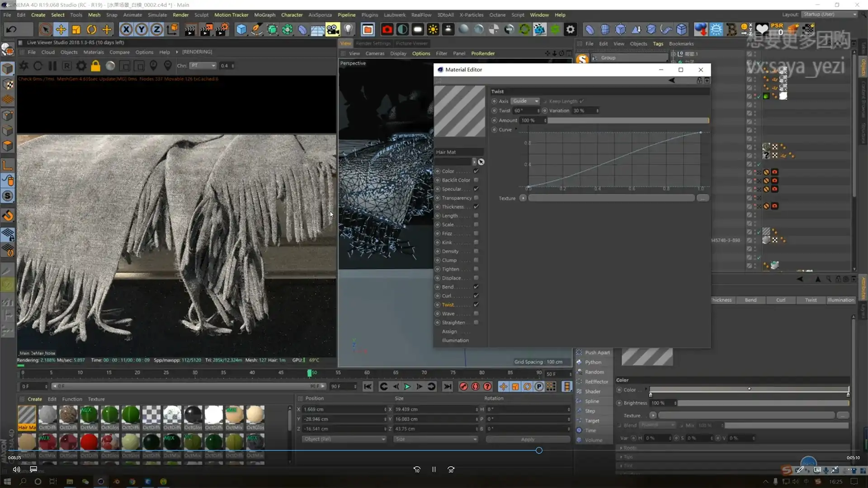Click the Illumination entry in the channel list

[455, 340]
